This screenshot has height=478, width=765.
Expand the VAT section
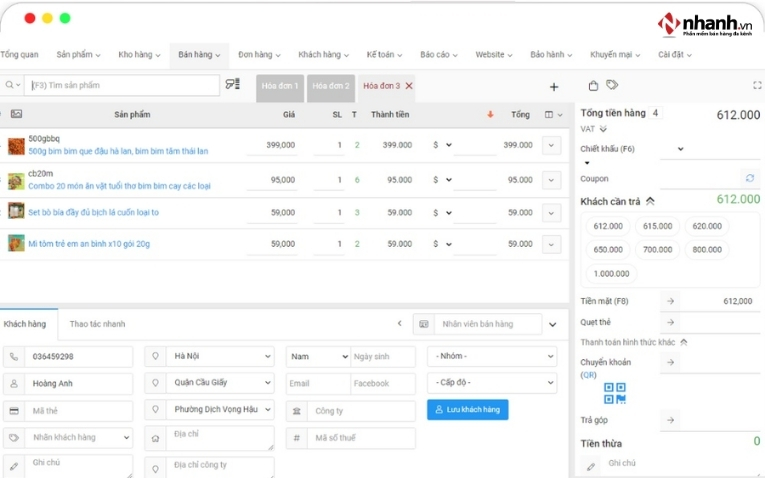[603, 129]
